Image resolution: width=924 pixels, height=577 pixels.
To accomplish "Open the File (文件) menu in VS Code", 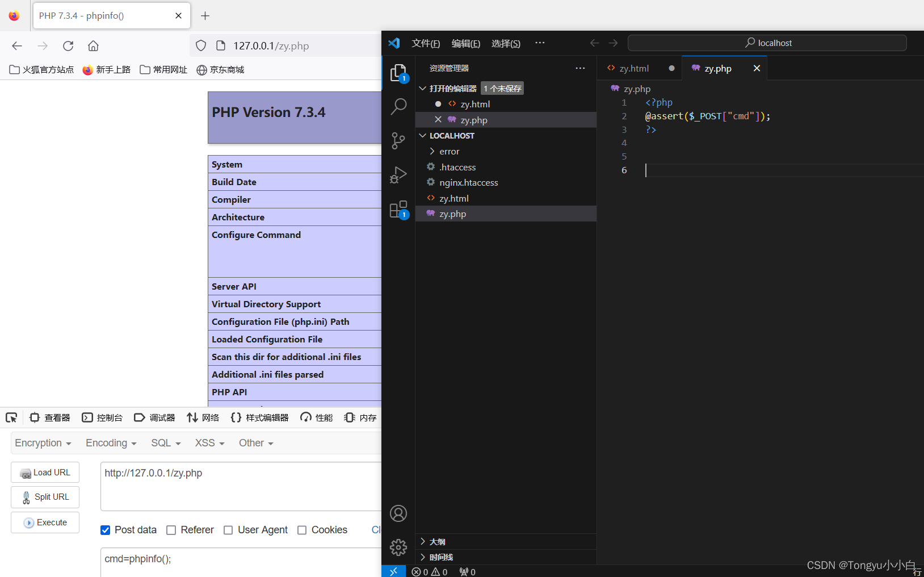I will click(426, 44).
